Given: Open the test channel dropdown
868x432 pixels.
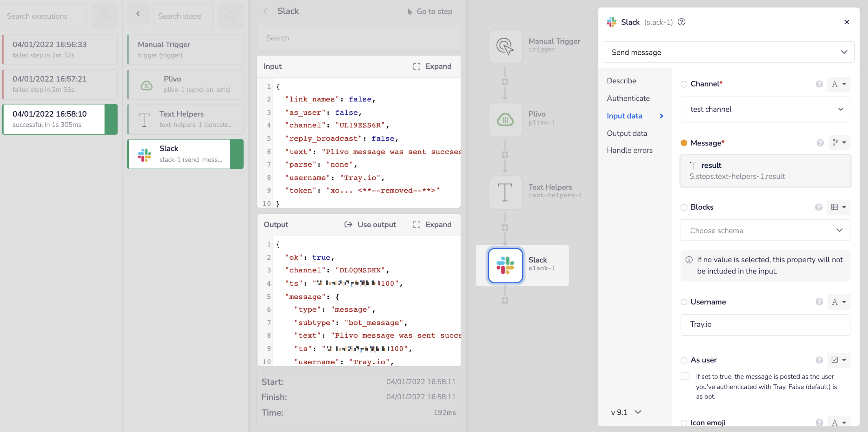Looking at the screenshot, I should 765,109.
